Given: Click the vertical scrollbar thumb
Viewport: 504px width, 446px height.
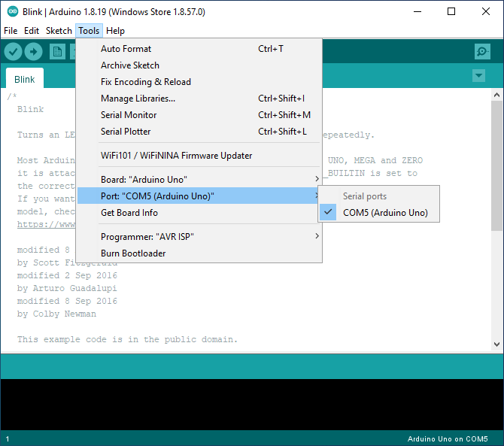Looking at the screenshot, I should [496, 165].
